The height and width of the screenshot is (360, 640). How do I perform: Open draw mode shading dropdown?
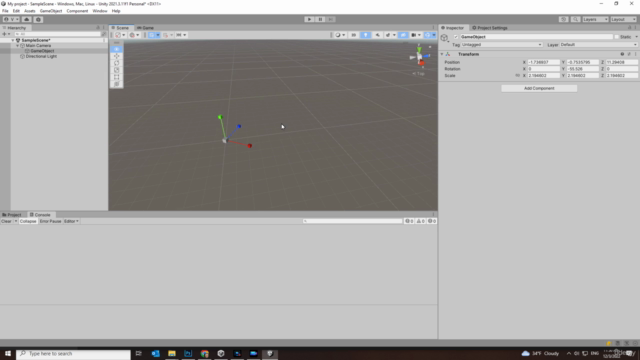click(340, 35)
